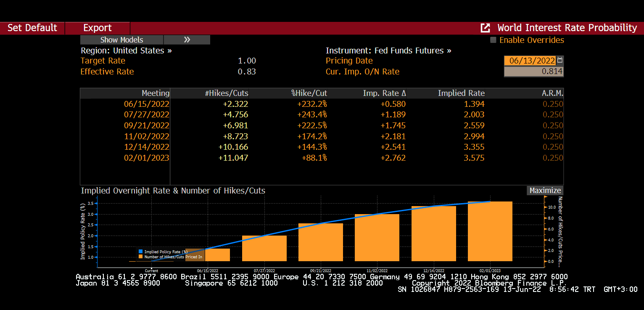Image resolution: width=644 pixels, height=310 pixels.
Task: Click implied rate value 1.394
Action: click(x=474, y=104)
